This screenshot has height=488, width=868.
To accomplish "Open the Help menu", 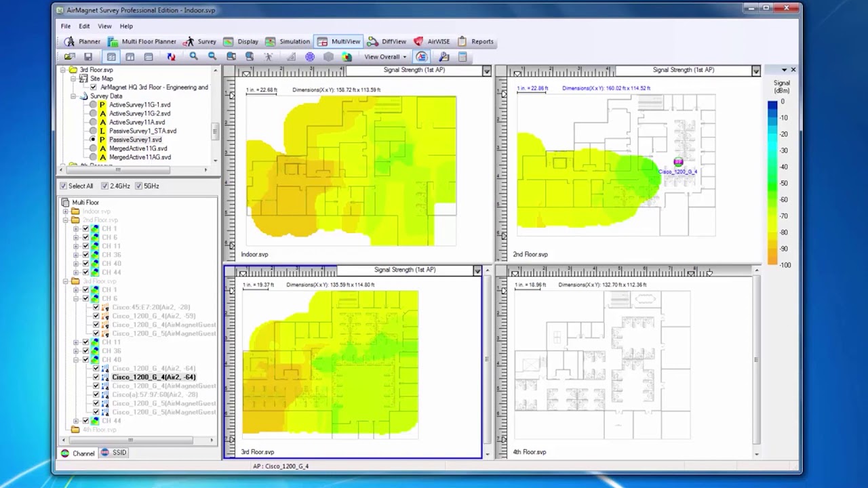I will (x=126, y=26).
